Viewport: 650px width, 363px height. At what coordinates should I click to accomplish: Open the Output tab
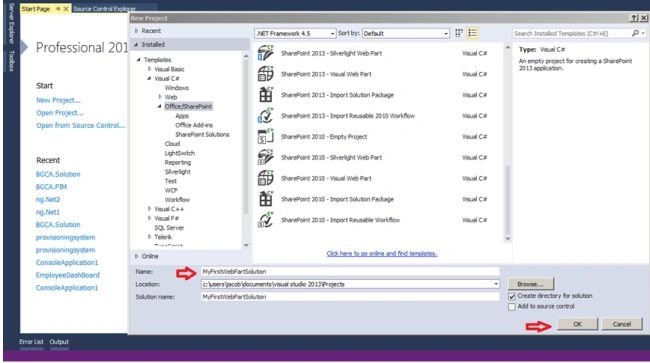(x=59, y=342)
